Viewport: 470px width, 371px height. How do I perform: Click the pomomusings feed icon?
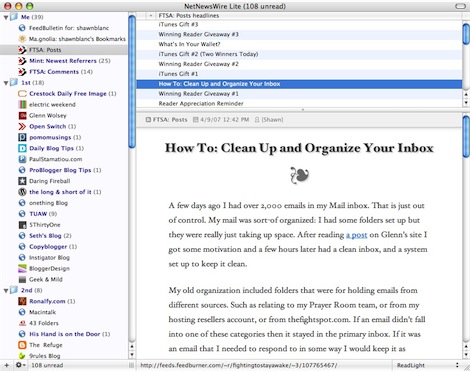pos(22,137)
